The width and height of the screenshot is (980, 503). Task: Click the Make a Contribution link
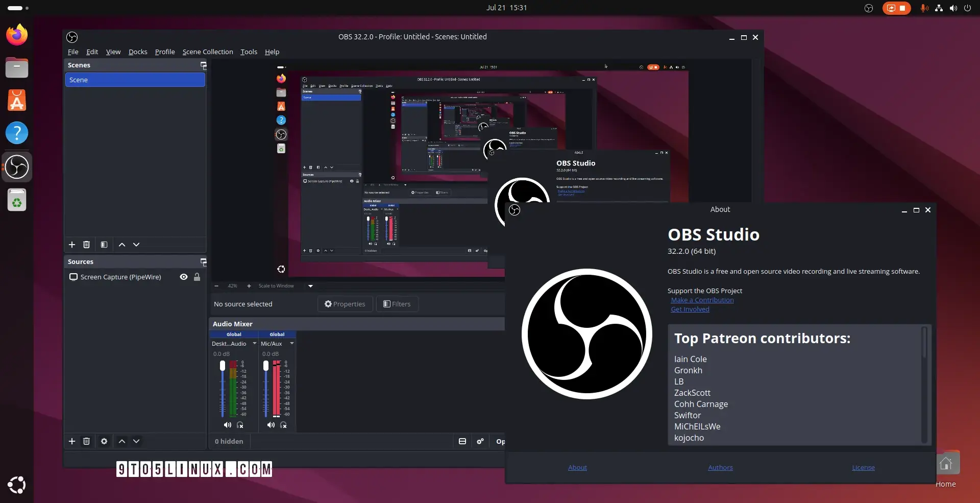coord(702,300)
